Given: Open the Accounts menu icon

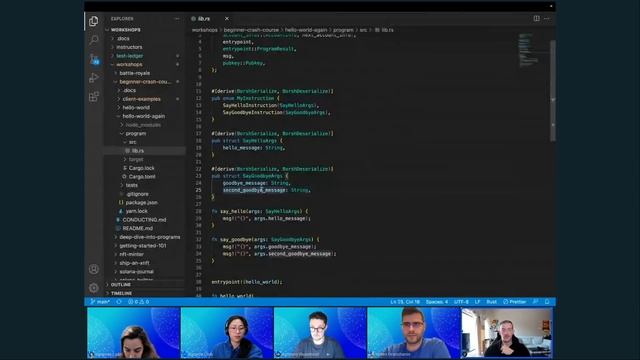Looking at the screenshot, I should (x=93, y=269).
